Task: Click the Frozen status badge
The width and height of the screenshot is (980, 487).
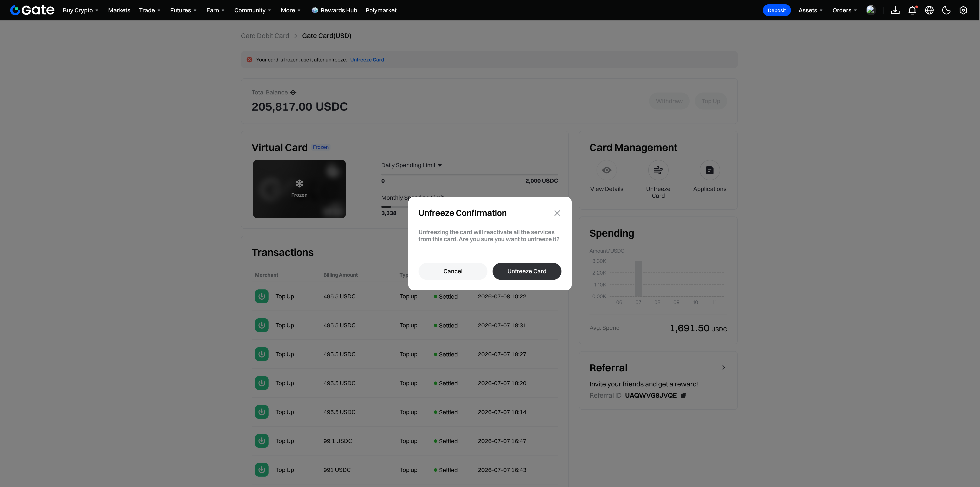Action: [321, 147]
